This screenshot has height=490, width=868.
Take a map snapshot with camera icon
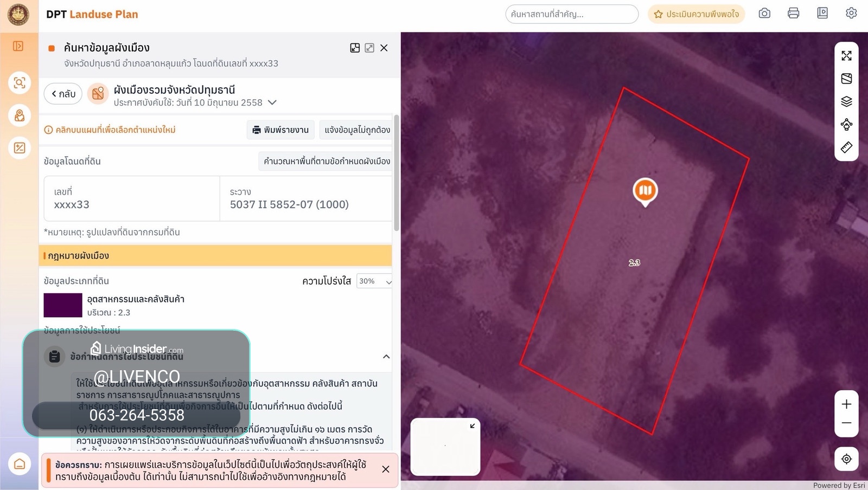(x=764, y=14)
